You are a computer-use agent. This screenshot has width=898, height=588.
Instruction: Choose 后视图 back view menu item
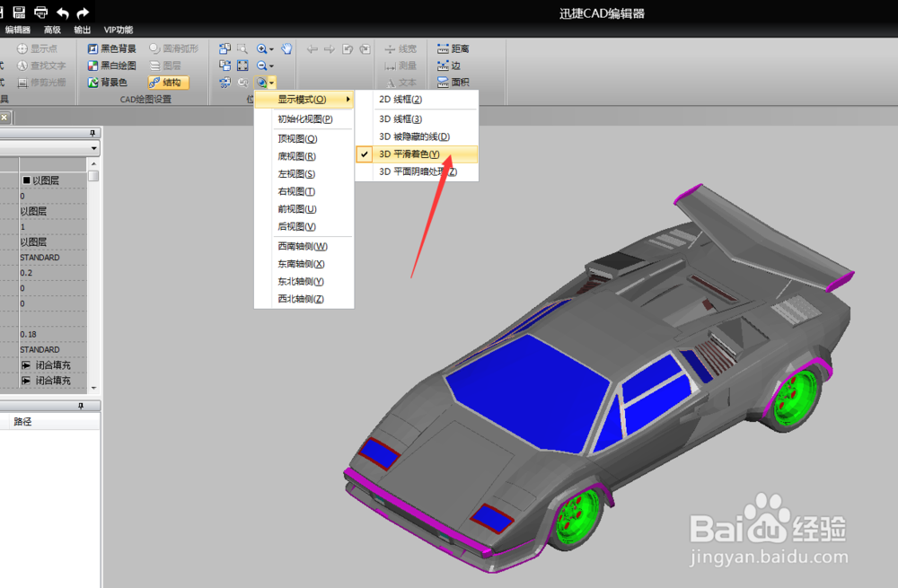point(304,227)
